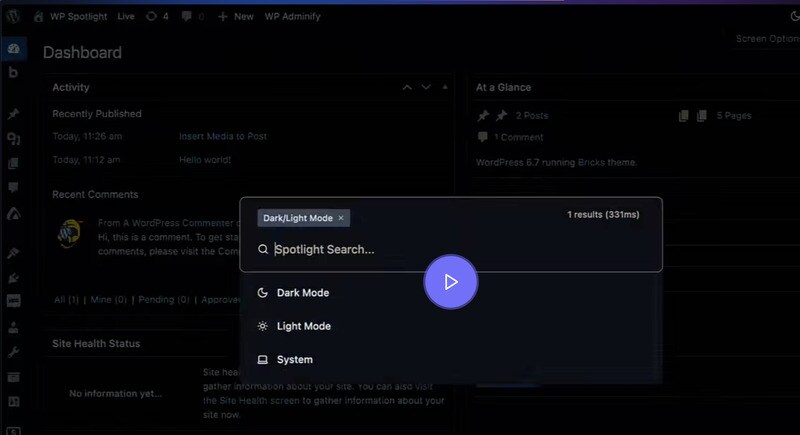
Task: Open the Dashboard icon in sidebar
Action: 14,49
